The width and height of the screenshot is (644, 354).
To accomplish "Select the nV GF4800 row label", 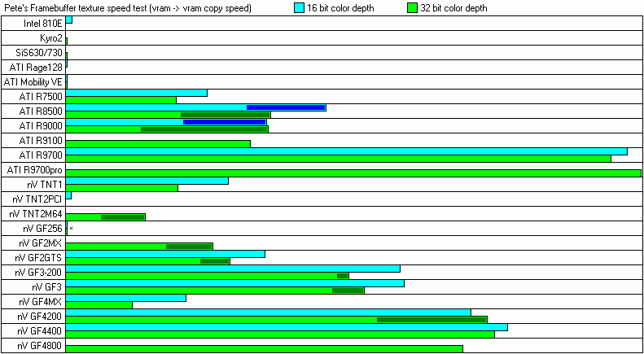I will pyautogui.click(x=40, y=346).
